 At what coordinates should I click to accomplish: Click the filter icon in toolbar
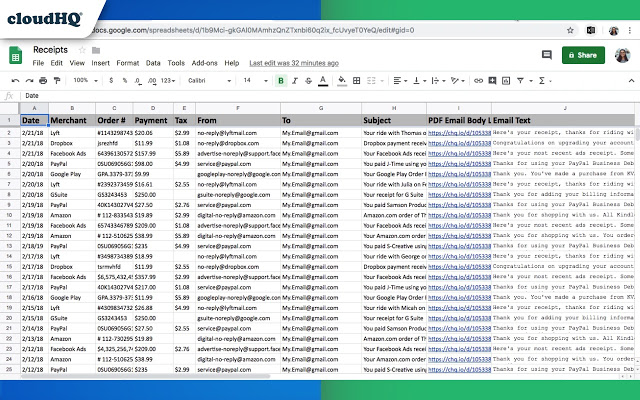coord(520,81)
